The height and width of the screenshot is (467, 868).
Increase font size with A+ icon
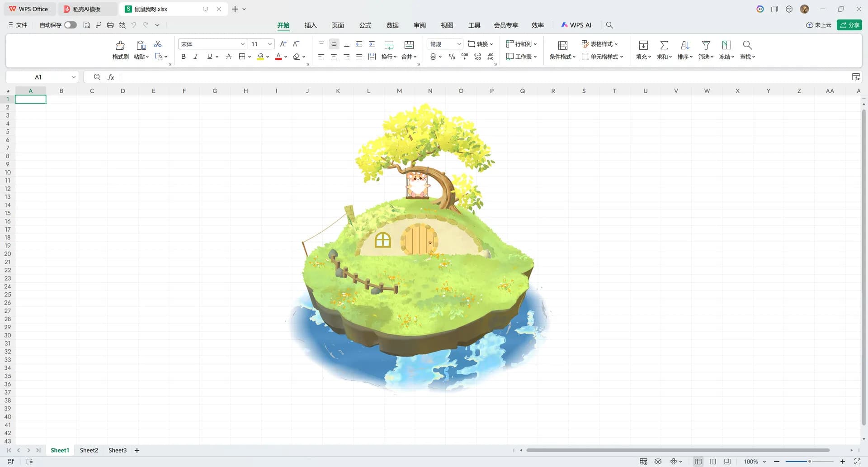(283, 44)
